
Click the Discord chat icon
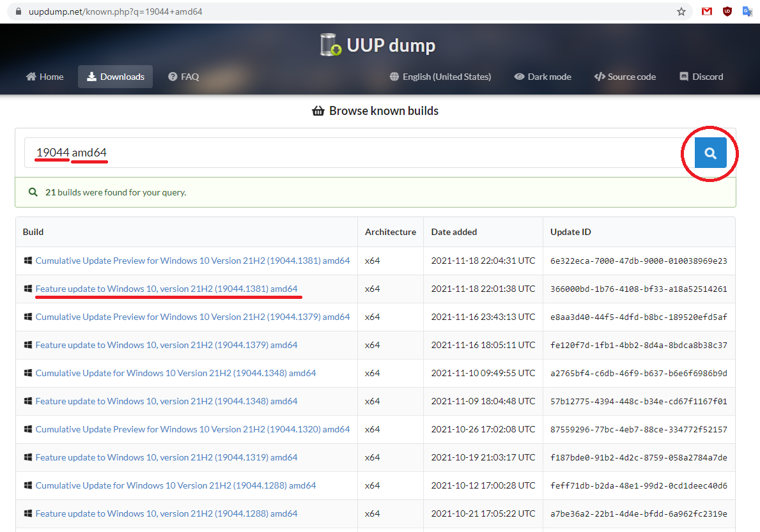click(x=684, y=77)
